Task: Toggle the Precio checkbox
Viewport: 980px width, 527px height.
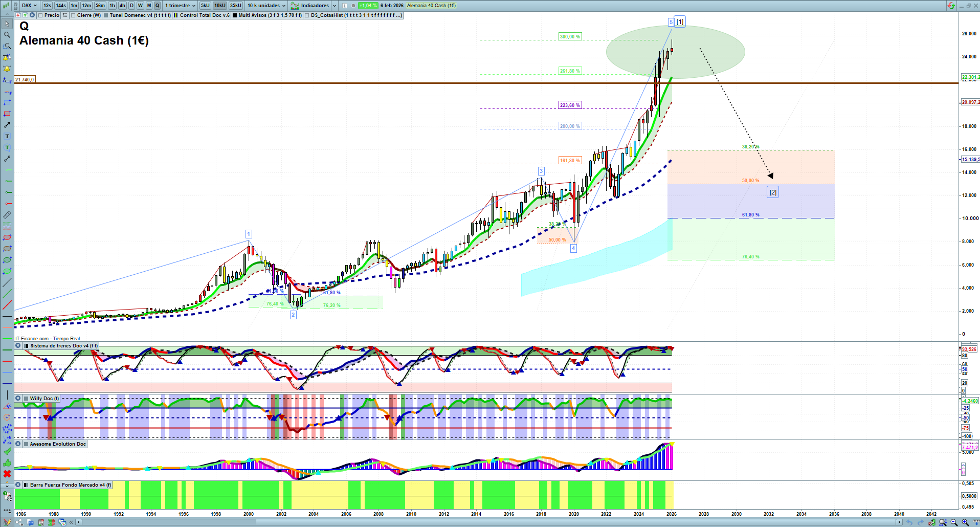Action: pyautogui.click(x=40, y=15)
